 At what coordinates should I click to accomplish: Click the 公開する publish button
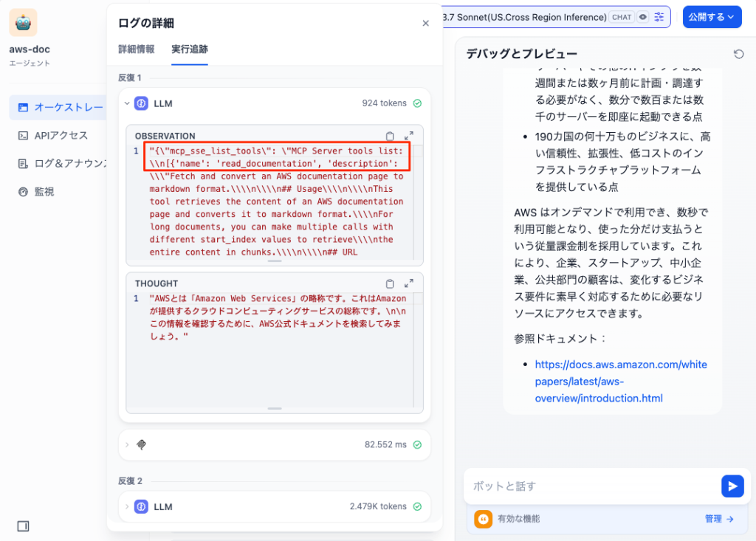point(712,17)
